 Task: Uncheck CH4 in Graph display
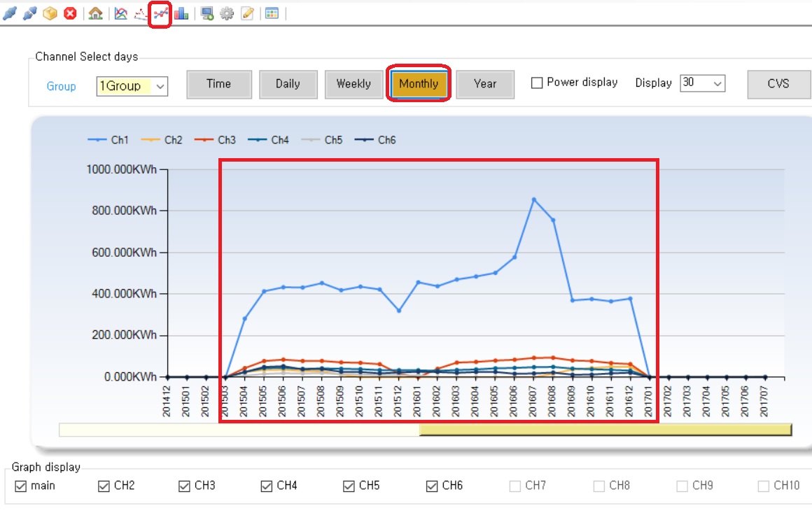click(267, 486)
